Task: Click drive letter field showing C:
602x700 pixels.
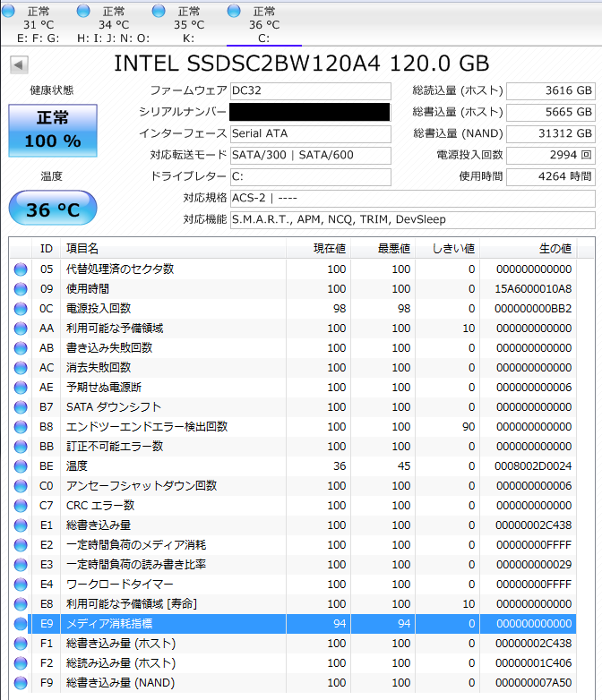Action: tap(311, 176)
